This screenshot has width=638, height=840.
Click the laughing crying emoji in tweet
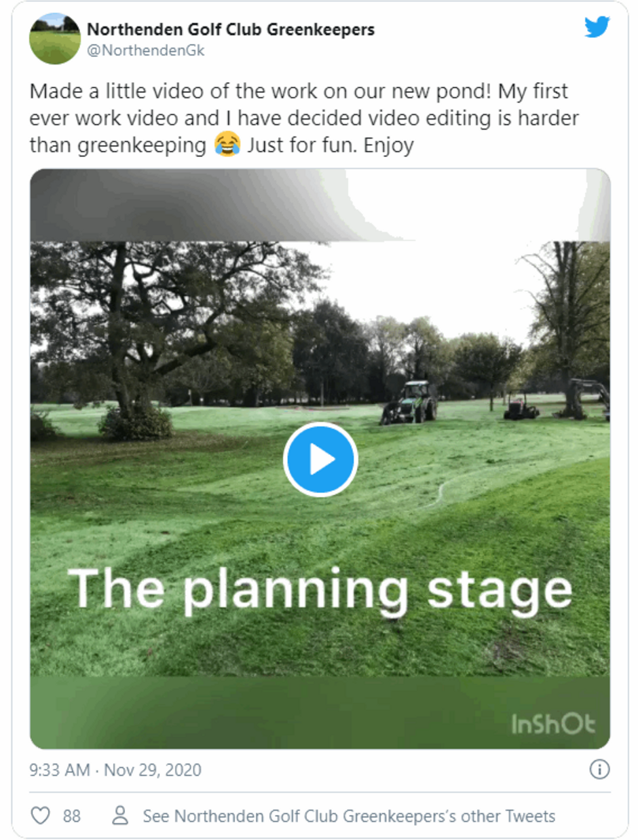(227, 145)
